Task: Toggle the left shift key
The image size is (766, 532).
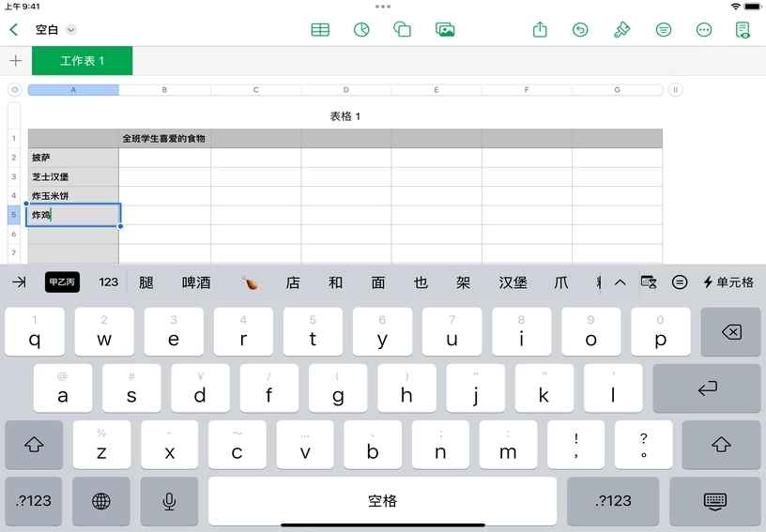Action: click(x=35, y=445)
